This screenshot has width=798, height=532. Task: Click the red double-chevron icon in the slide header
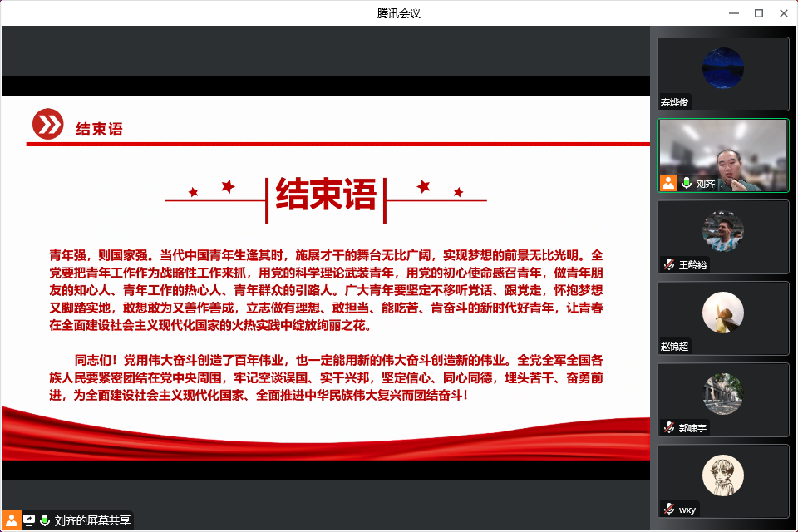pos(48,125)
